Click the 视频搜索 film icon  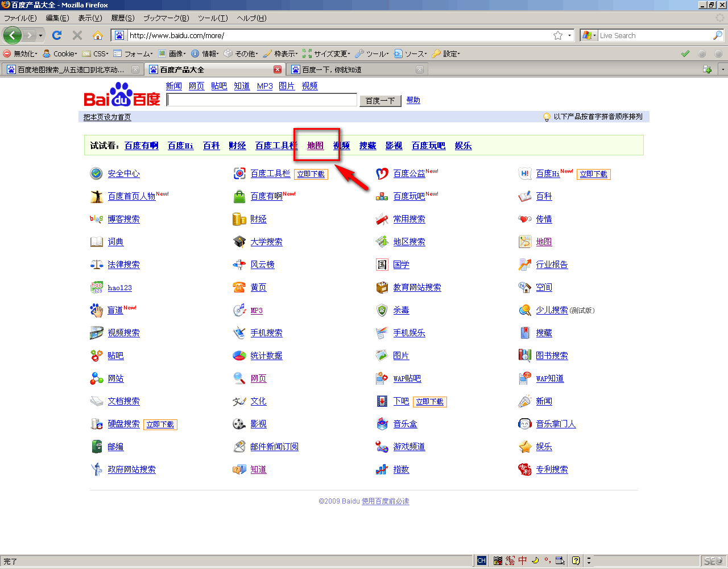click(x=97, y=333)
